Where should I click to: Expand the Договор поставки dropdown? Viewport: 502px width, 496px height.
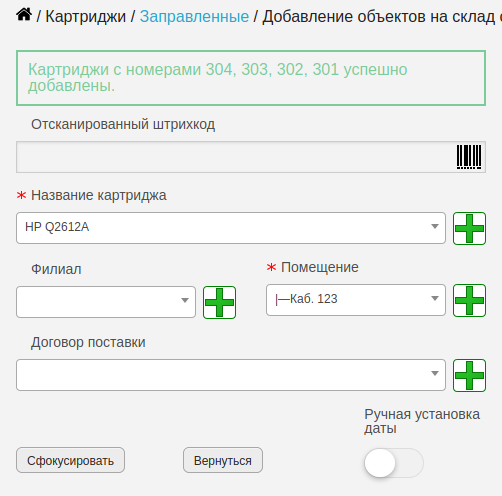click(231, 375)
